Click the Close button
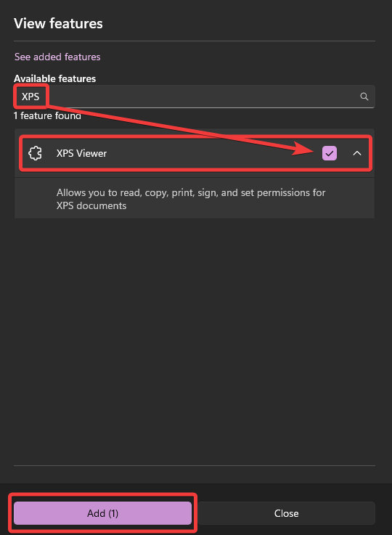 (x=286, y=513)
